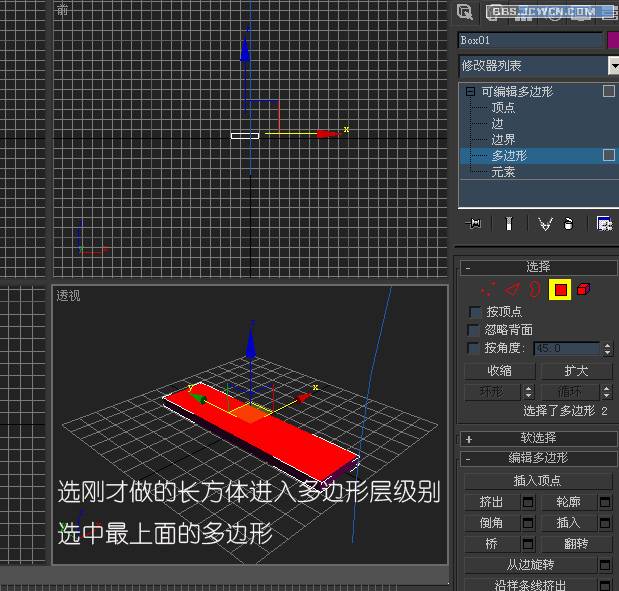Screen dimensions: 619x591
Task: Click the 挤出 button
Action: coord(492,502)
